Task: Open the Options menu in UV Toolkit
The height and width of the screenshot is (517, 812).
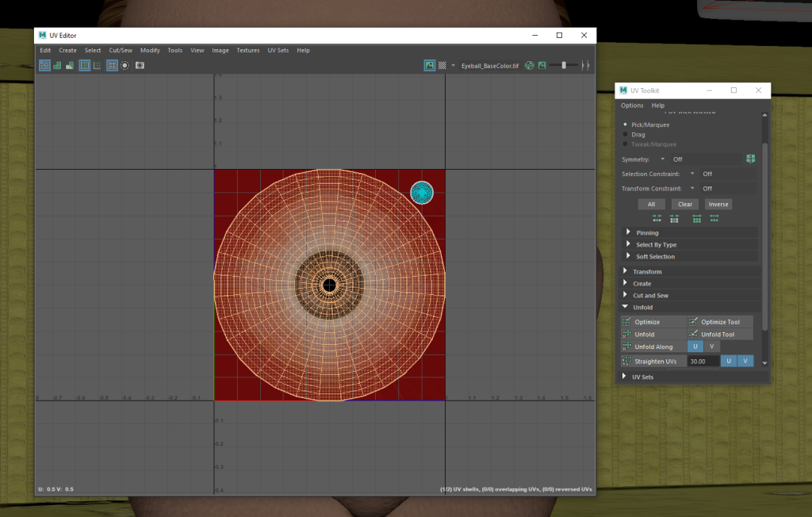Action: coord(632,105)
